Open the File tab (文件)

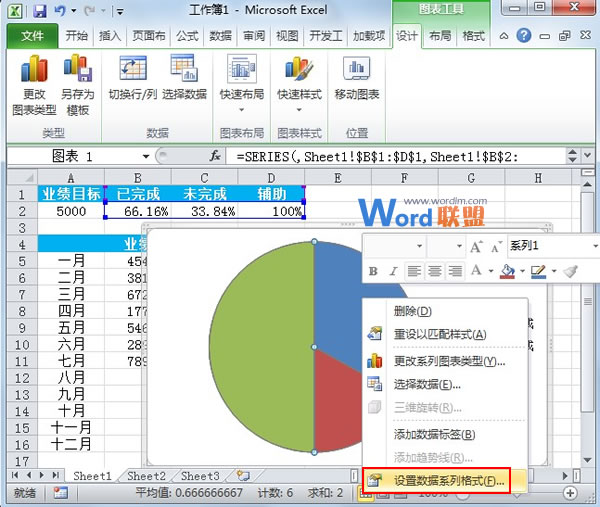pos(32,36)
